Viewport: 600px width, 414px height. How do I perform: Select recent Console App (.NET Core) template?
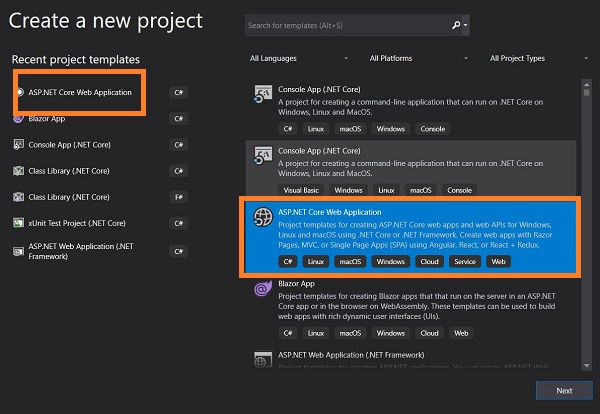pyautogui.click(x=69, y=145)
